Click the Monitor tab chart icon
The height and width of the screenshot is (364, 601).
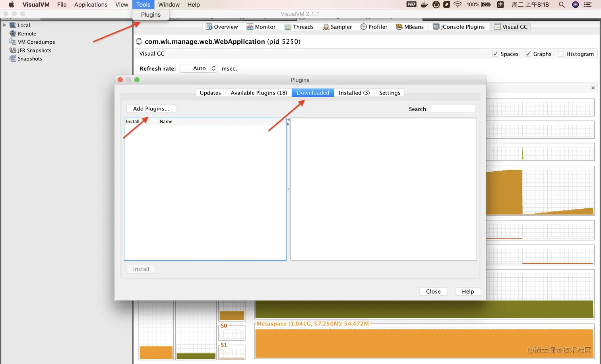(250, 27)
